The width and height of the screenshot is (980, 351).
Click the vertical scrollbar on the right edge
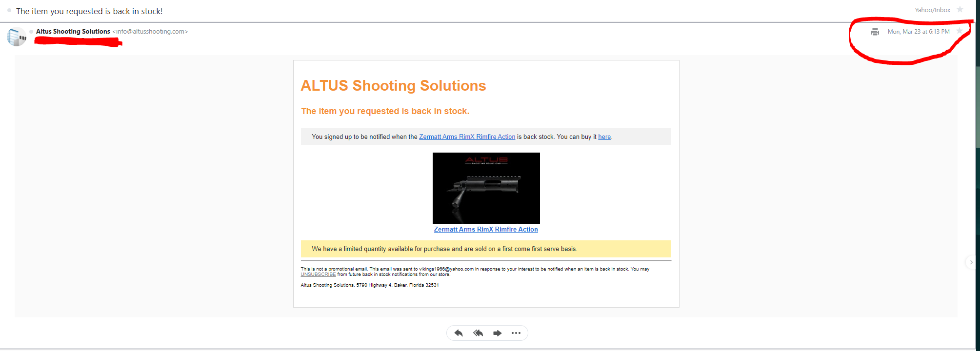pyautogui.click(x=978, y=107)
